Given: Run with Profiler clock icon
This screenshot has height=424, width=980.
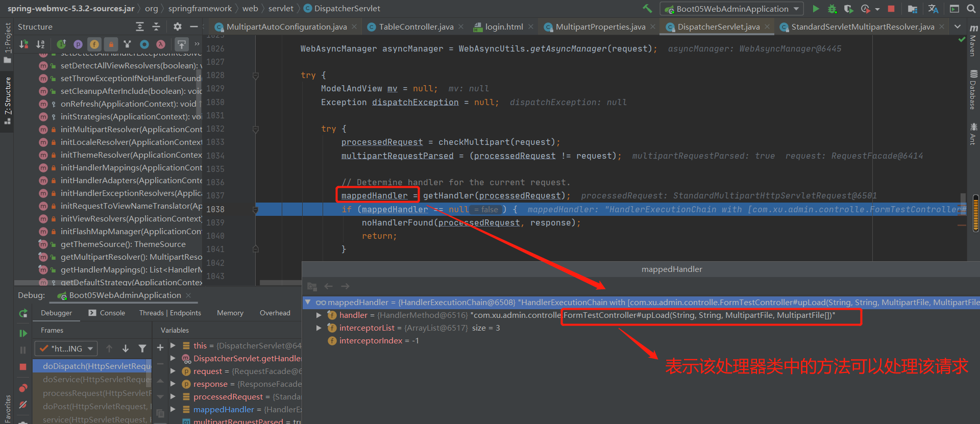Looking at the screenshot, I should [865, 9].
